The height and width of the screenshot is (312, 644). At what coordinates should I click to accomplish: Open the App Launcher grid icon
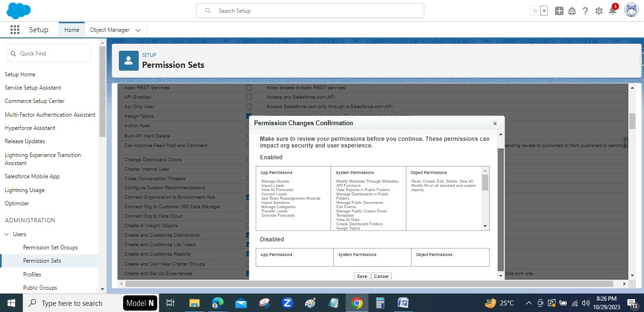click(x=15, y=30)
